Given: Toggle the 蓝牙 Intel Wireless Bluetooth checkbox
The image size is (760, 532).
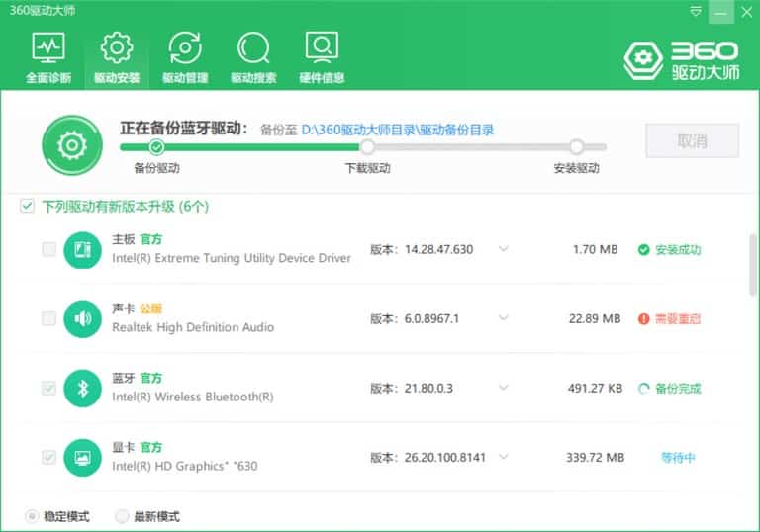Looking at the screenshot, I should (x=48, y=388).
